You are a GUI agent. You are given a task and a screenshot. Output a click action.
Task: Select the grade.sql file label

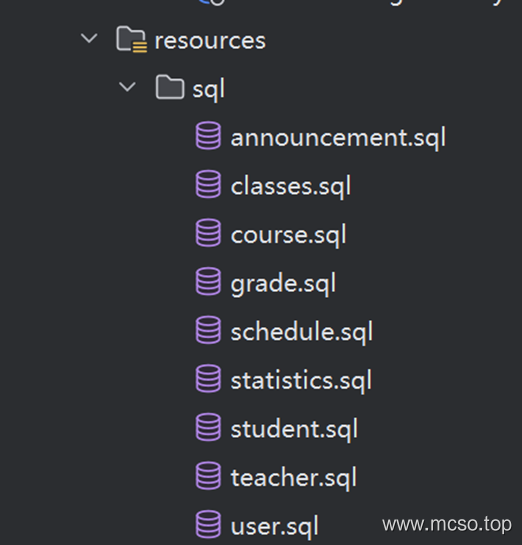(283, 284)
